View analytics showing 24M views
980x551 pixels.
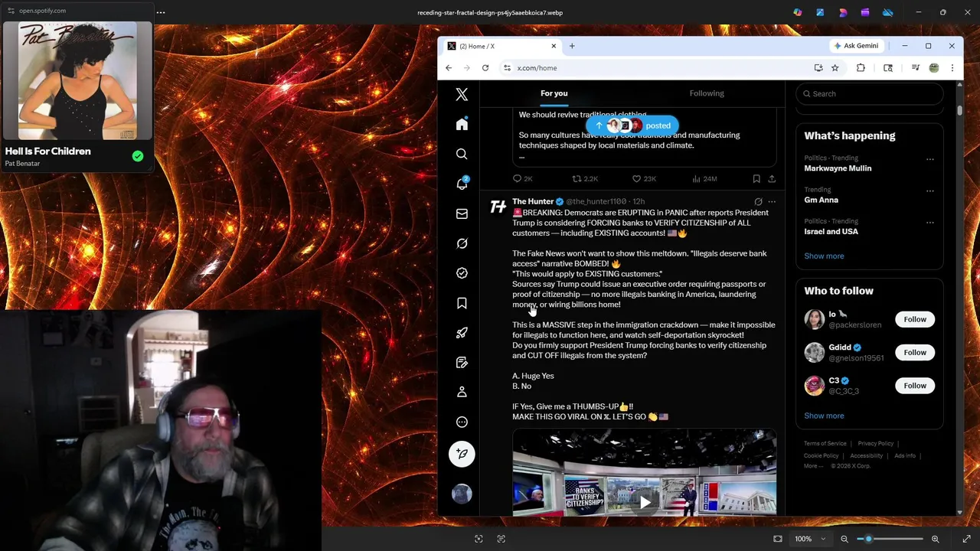(704, 178)
